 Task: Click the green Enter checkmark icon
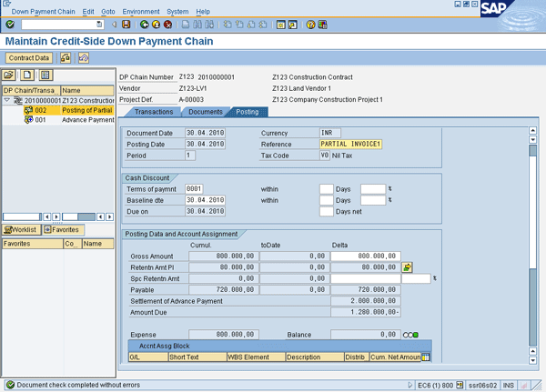(11, 25)
